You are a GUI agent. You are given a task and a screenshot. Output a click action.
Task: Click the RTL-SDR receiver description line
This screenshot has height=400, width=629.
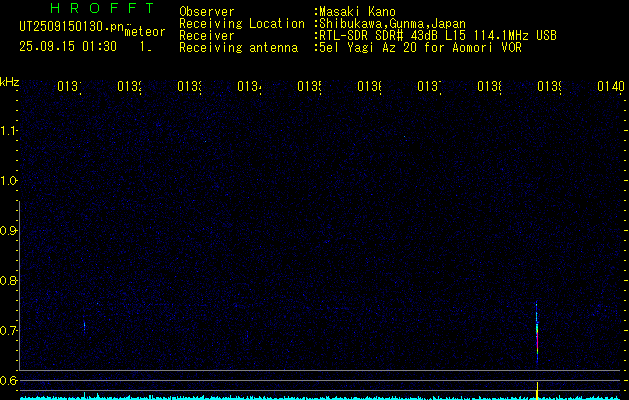coord(438,36)
